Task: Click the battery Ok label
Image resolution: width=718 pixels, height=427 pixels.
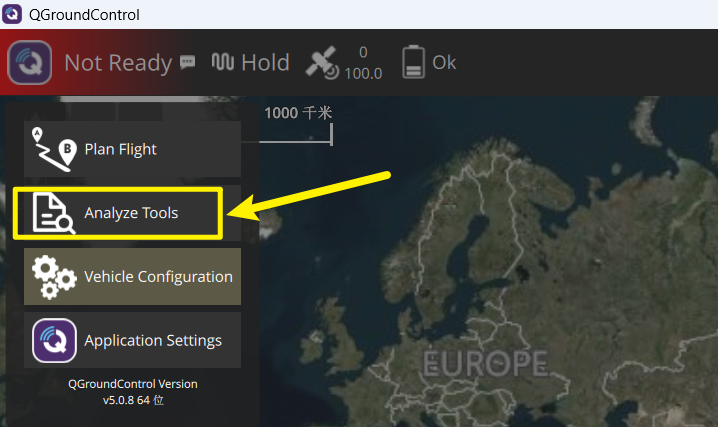Action: (x=444, y=63)
